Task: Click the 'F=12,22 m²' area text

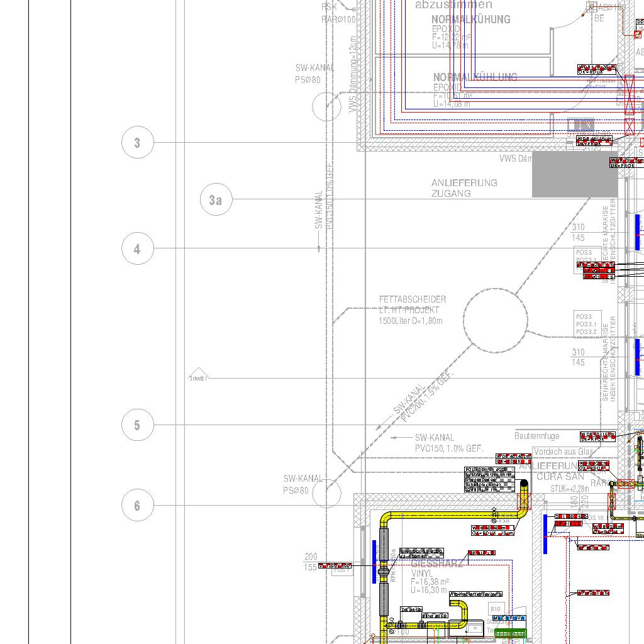Action: coord(450,37)
